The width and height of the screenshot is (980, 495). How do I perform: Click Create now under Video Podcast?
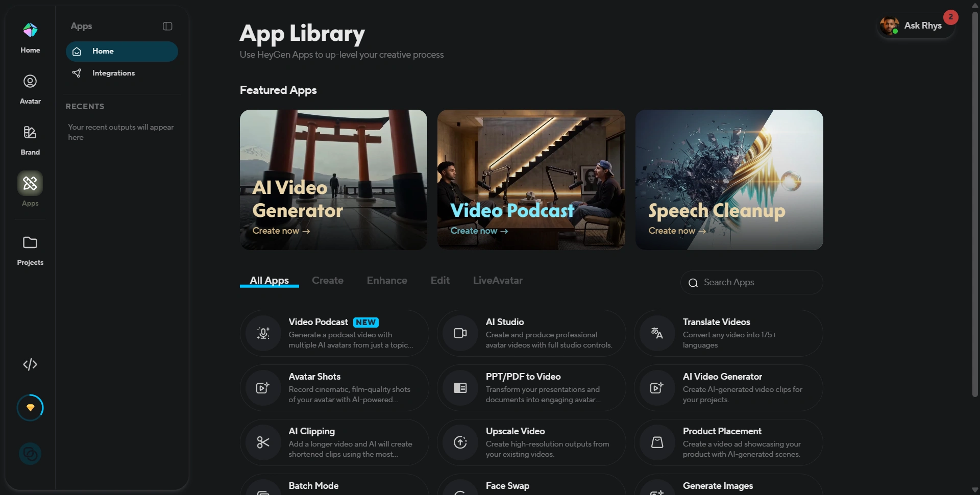[479, 231]
